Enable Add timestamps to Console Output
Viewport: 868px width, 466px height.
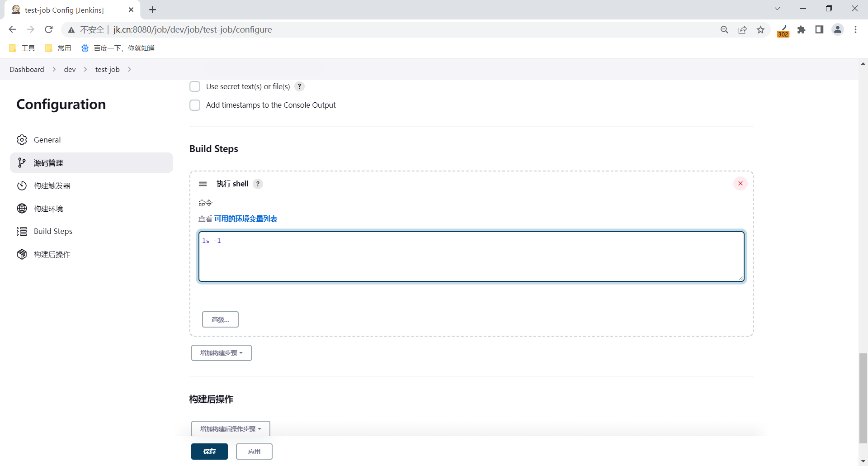[x=195, y=105]
